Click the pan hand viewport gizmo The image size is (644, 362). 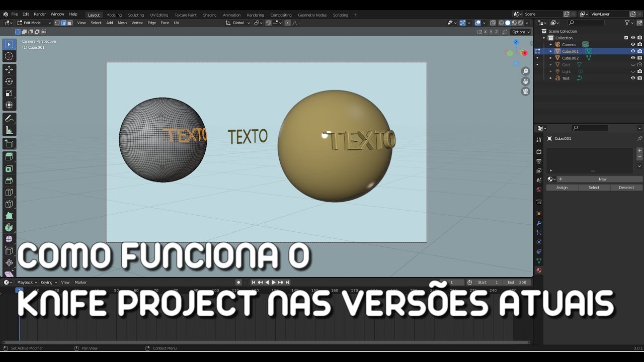click(x=526, y=81)
